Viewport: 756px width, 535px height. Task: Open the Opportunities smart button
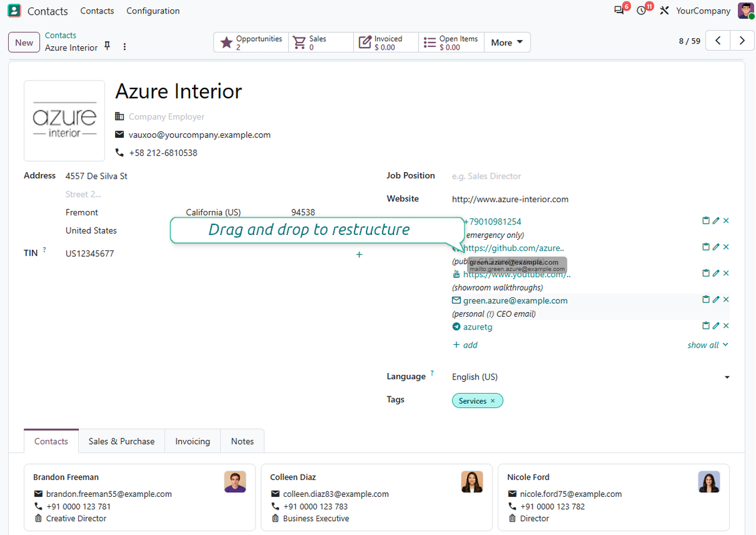pos(251,42)
